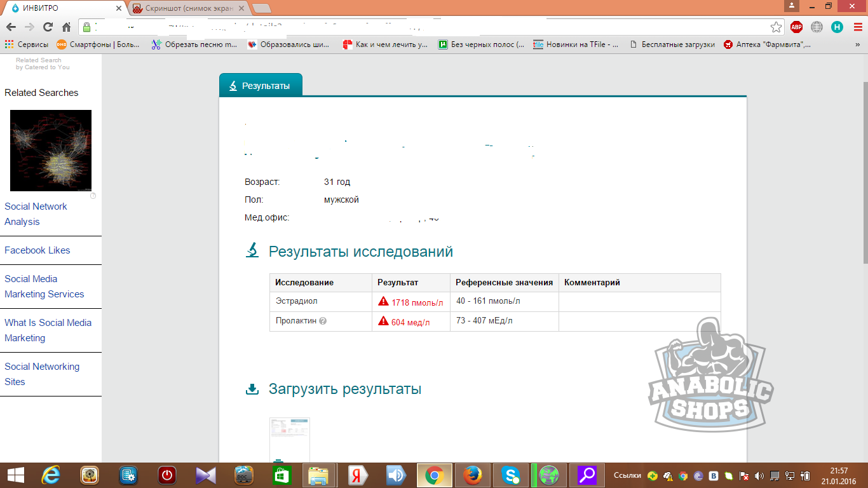Image resolution: width=868 pixels, height=488 pixels.
Task: Open the globe extension icon in toolbar
Action: [x=817, y=27]
